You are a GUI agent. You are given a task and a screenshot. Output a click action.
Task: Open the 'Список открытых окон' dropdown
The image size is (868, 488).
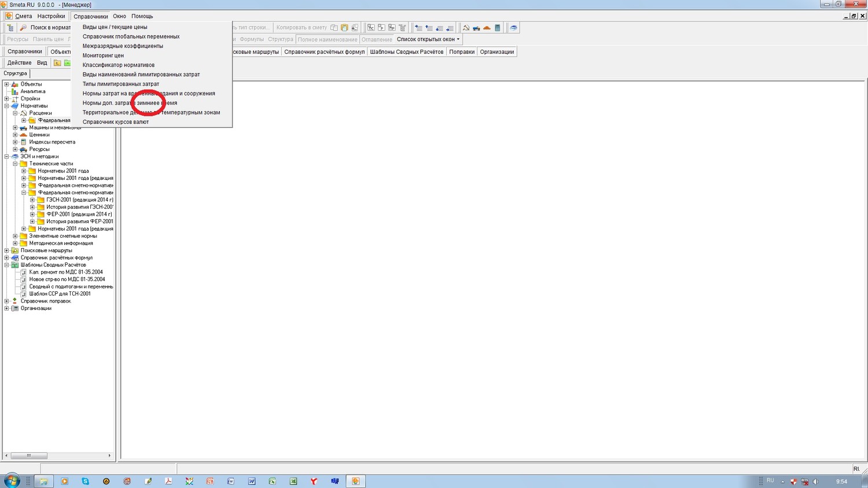point(428,39)
